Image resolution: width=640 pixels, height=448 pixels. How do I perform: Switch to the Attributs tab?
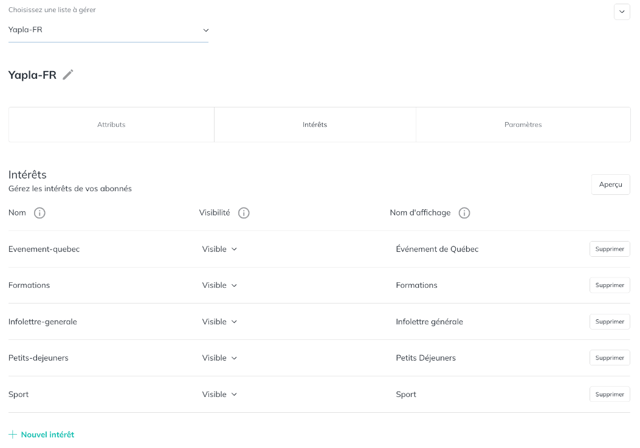pos(111,125)
